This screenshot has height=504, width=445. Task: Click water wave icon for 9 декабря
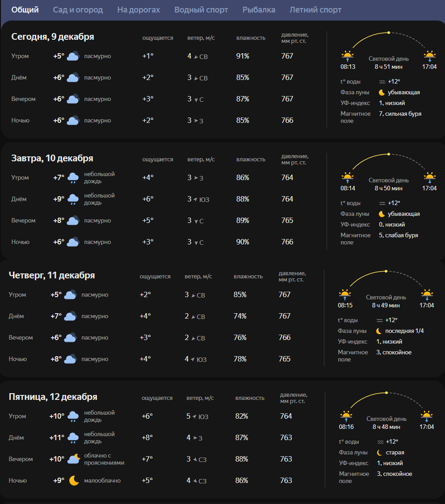pos(382,82)
